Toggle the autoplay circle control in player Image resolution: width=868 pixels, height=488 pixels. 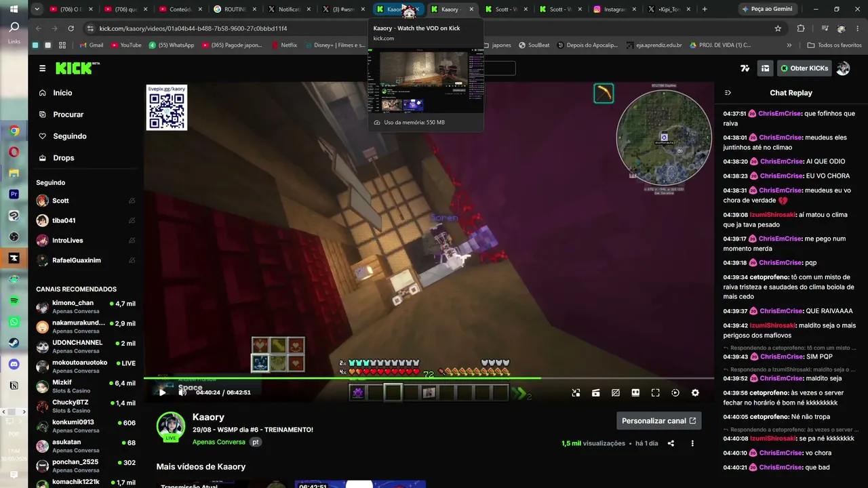[675, 392]
